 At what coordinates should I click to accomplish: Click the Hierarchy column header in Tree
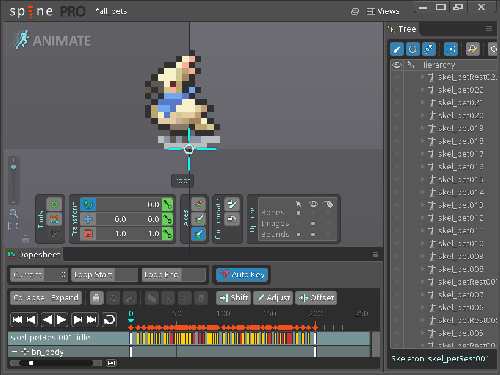point(439,65)
